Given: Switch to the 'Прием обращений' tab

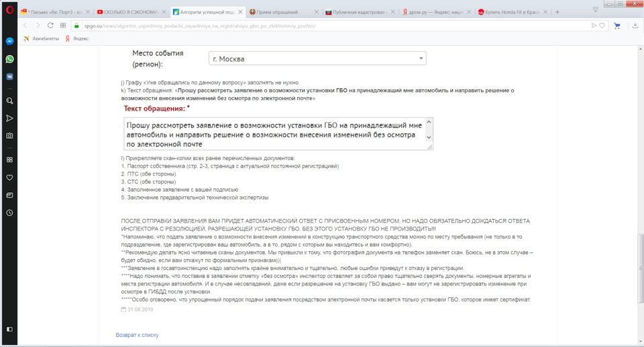Looking at the screenshot, I should 283,12.
